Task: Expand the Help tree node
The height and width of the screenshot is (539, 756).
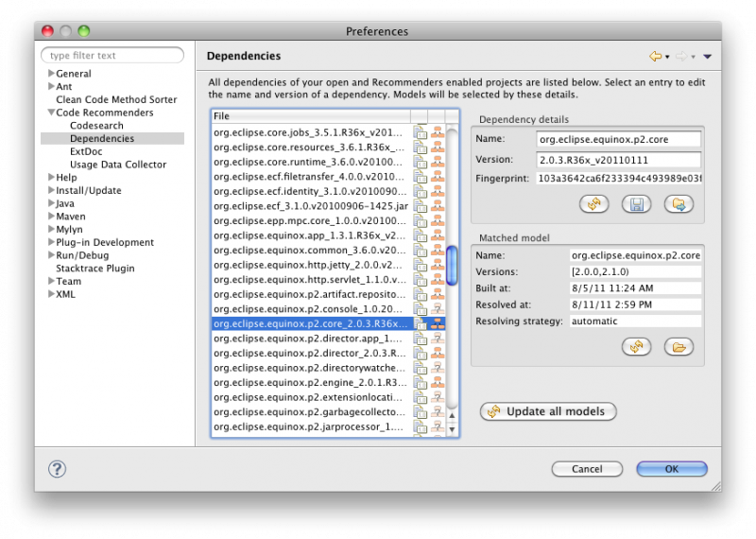Action: pos(51,177)
